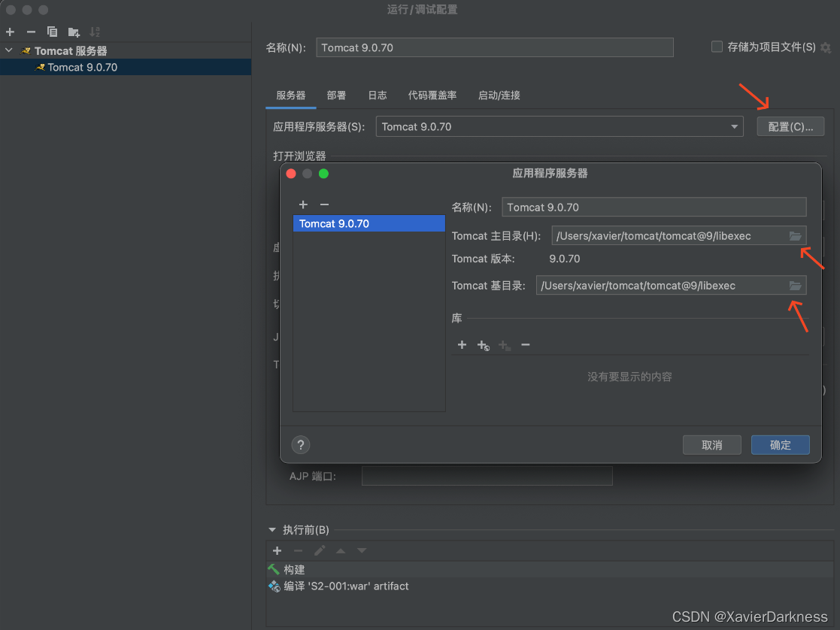Viewport: 840px width, 630px height.
Task: Switch to the 部署 tab
Action: point(336,95)
